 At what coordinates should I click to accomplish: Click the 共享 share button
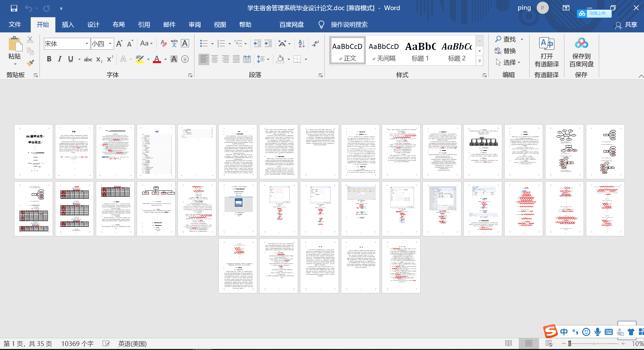pos(626,25)
